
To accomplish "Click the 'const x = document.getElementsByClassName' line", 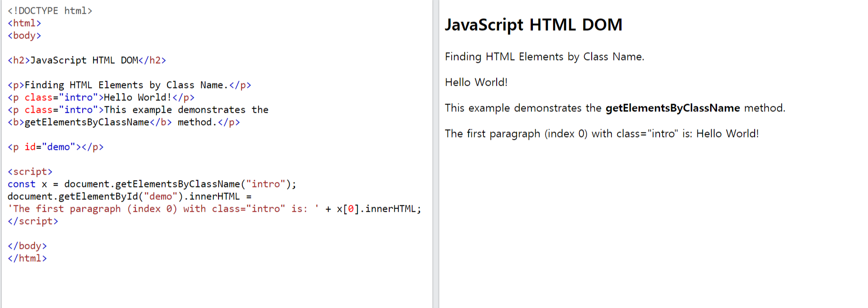I will tap(152, 184).
